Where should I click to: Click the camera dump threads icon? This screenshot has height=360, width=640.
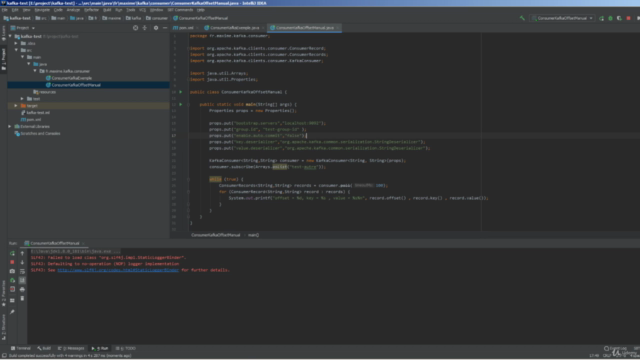click(12, 271)
